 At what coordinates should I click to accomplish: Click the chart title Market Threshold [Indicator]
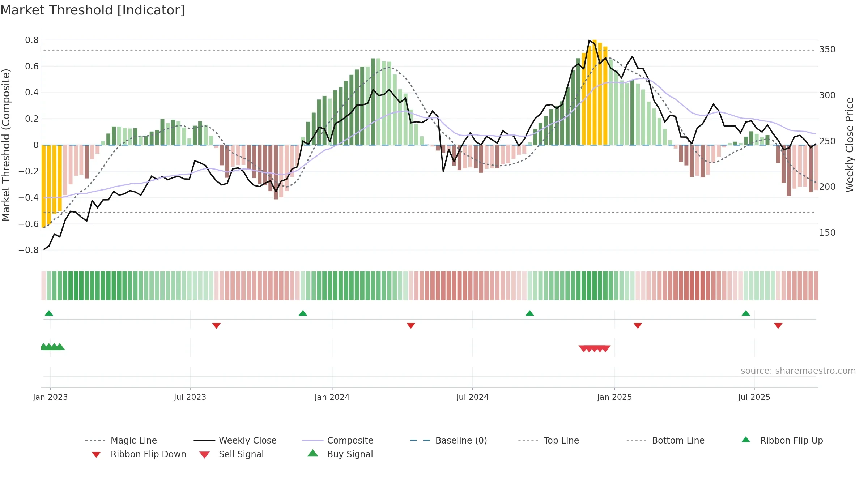(x=93, y=10)
